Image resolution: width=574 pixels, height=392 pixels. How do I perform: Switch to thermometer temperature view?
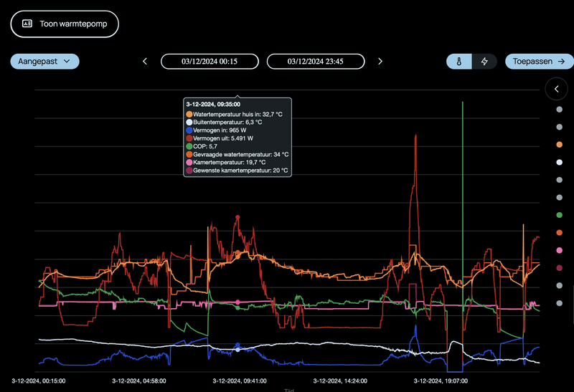click(x=459, y=62)
